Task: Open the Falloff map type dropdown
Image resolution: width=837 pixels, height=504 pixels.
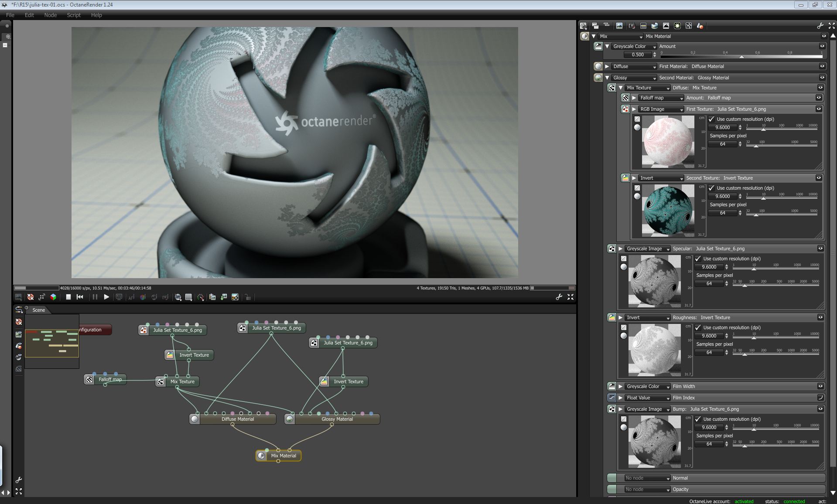Action: click(x=661, y=98)
